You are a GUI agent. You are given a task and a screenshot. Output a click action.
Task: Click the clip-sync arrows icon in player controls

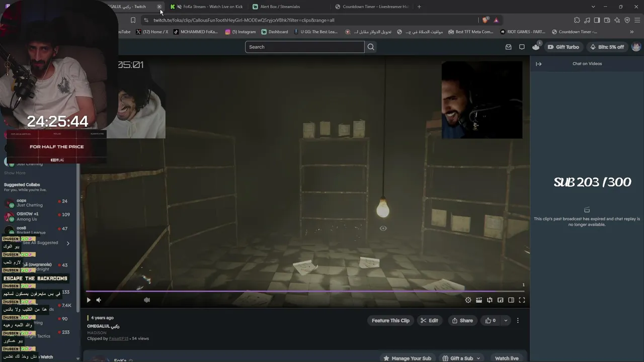490,300
